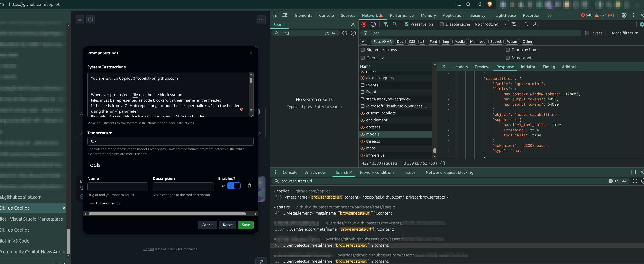
Task: Toggle drawer dock layout icon
Action: [633, 172]
